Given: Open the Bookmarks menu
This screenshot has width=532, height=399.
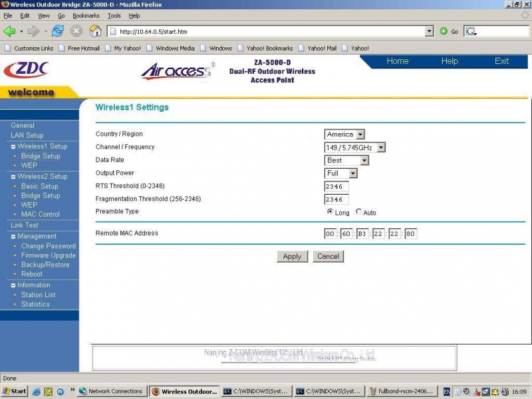Looking at the screenshot, I should [85, 15].
